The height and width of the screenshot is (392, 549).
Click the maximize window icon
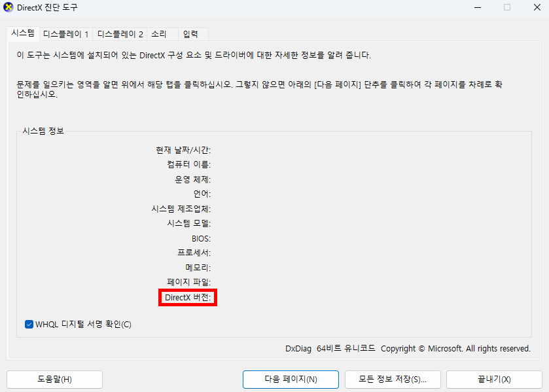[506, 7]
